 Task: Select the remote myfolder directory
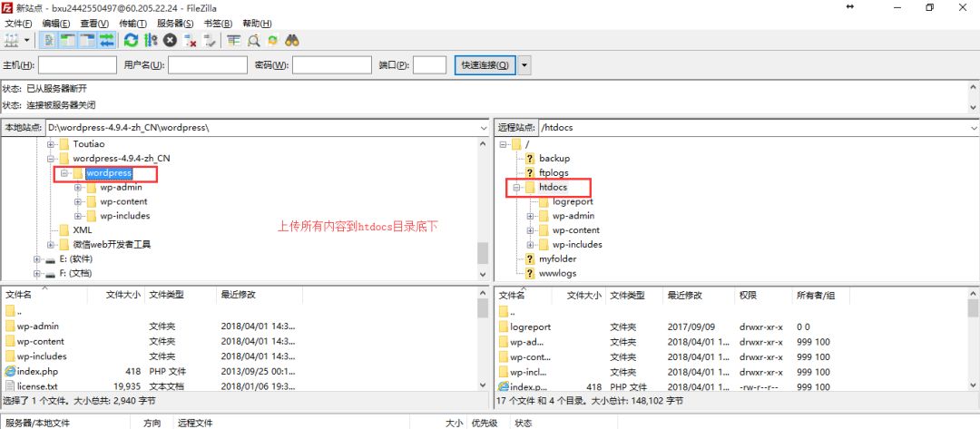click(x=557, y=258)
